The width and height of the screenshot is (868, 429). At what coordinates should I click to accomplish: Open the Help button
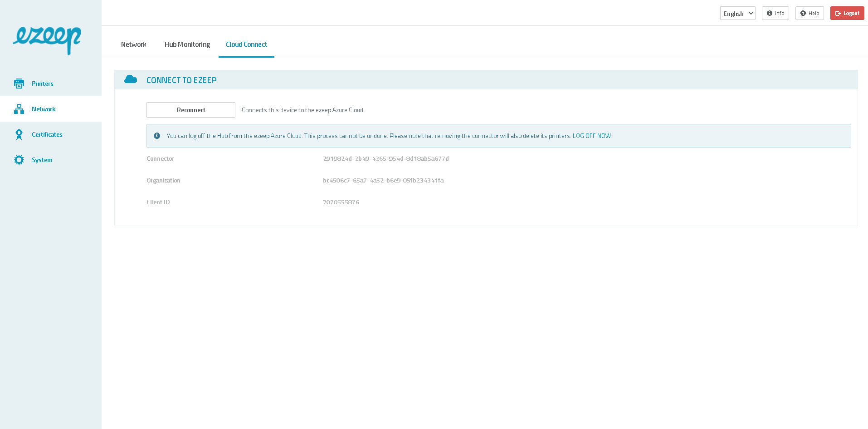point(809,13)
